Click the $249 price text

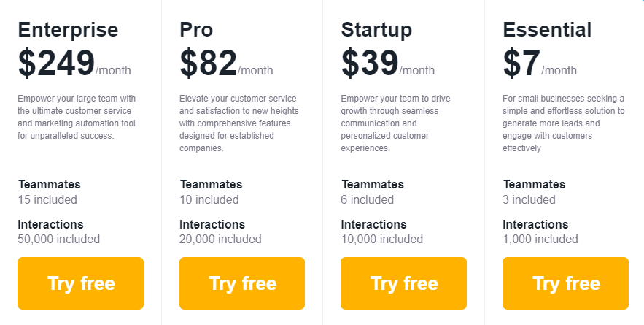coord(56,64)
